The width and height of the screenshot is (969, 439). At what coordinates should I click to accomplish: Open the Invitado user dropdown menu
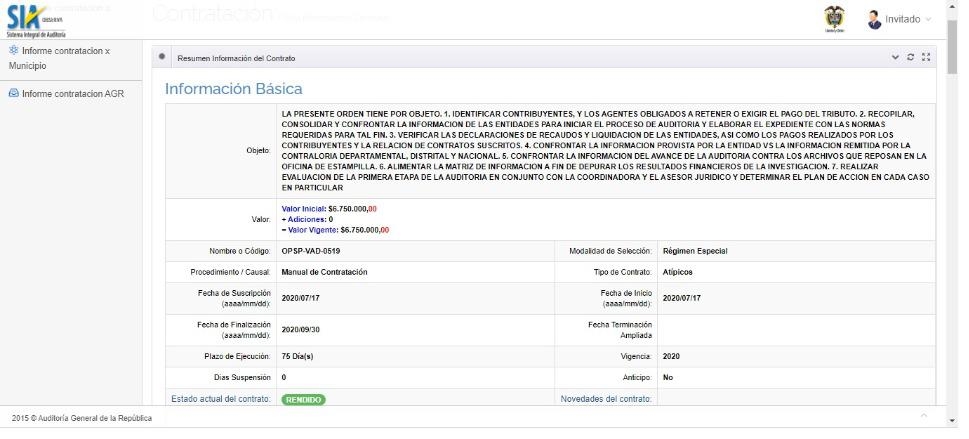click(907, 20)
